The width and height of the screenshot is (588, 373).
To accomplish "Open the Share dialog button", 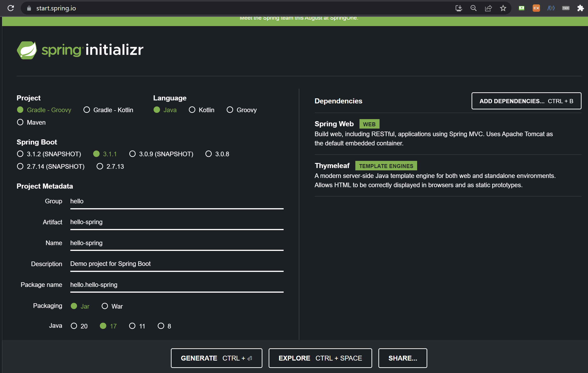I will tap(402, 358).
